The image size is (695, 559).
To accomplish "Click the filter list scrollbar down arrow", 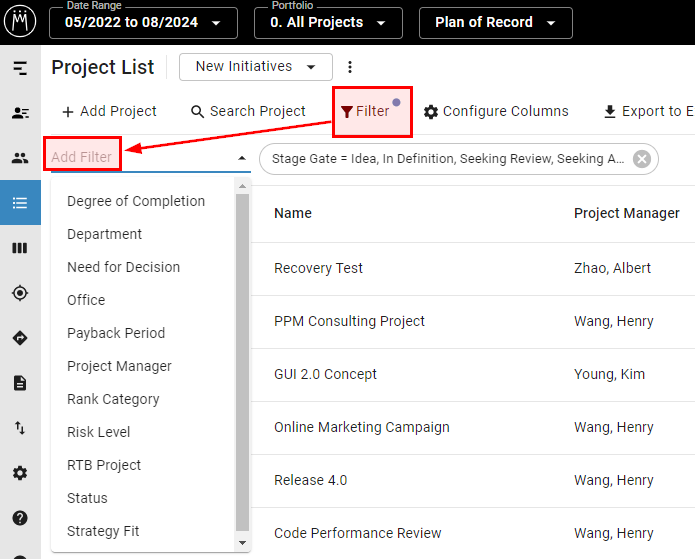I will click(x=242, y=543).
